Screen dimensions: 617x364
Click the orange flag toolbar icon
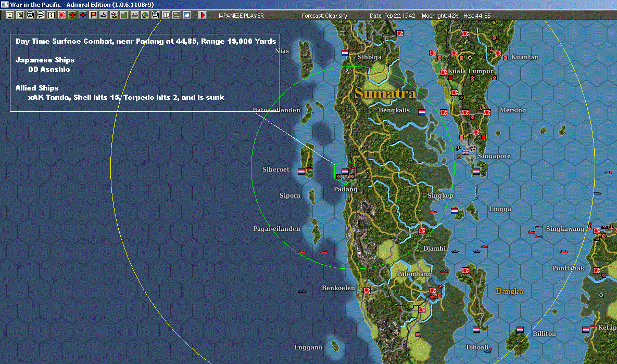tap(93, 15)
